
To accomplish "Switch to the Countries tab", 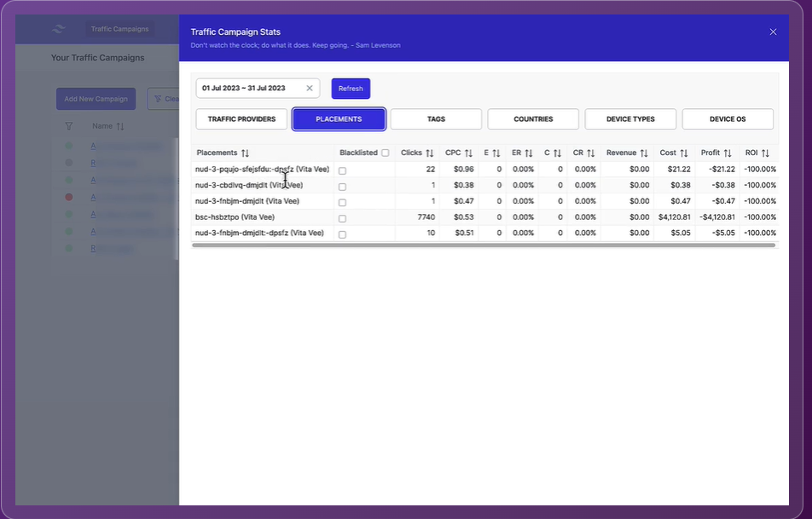I will pyautogui.click(x=533, y=119).
